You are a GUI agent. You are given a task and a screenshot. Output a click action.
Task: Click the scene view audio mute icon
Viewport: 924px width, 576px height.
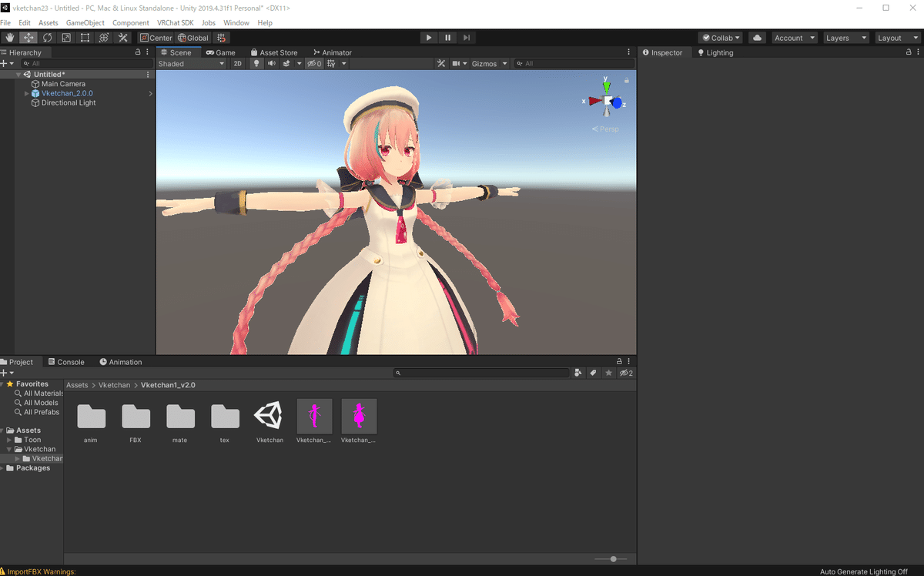(271, 63)
